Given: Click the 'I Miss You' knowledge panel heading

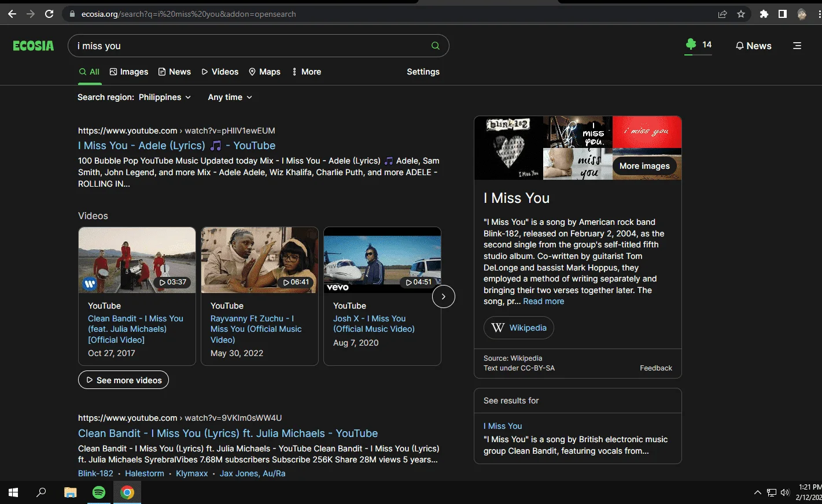Looking at the screenshot, I should pyautogui.click(x=517, y=198).
